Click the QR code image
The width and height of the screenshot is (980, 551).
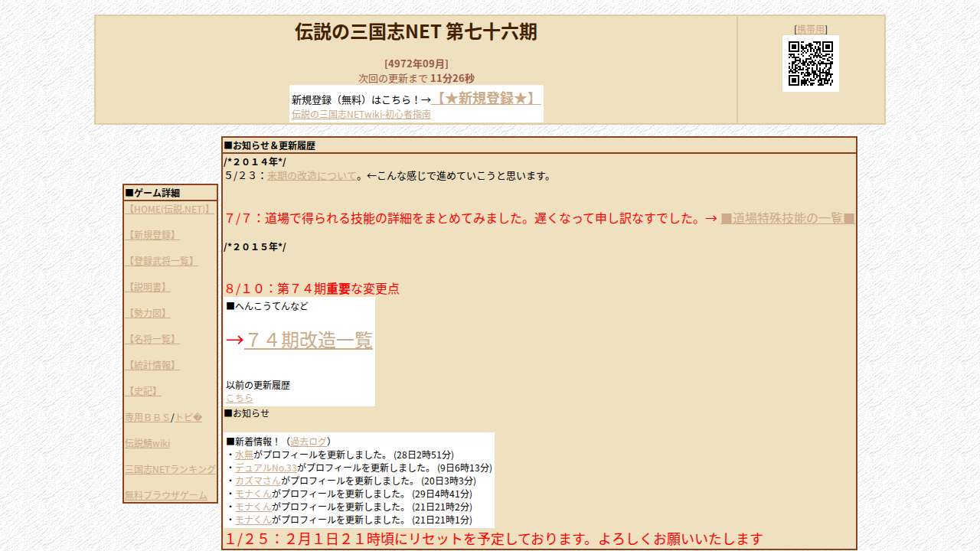tap(811, 64)
